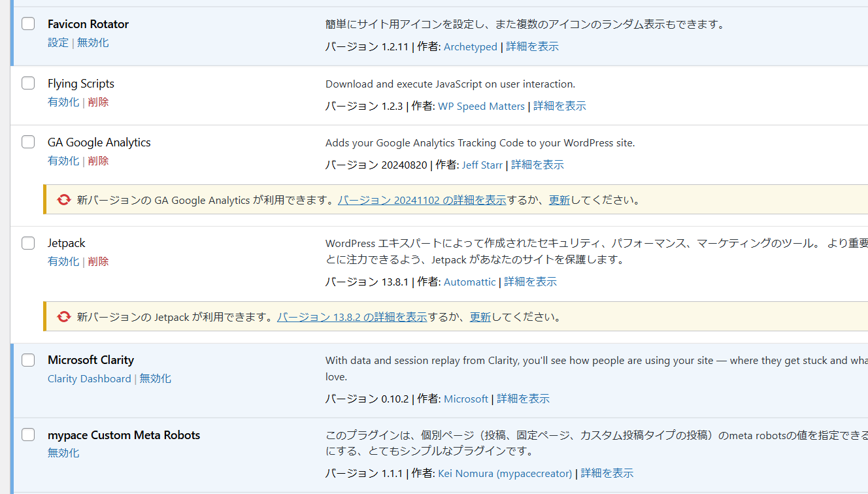The width and height of the screenshot is (868, 494).
Task: Activate Jetpack with 有効化
Action: 63,261
